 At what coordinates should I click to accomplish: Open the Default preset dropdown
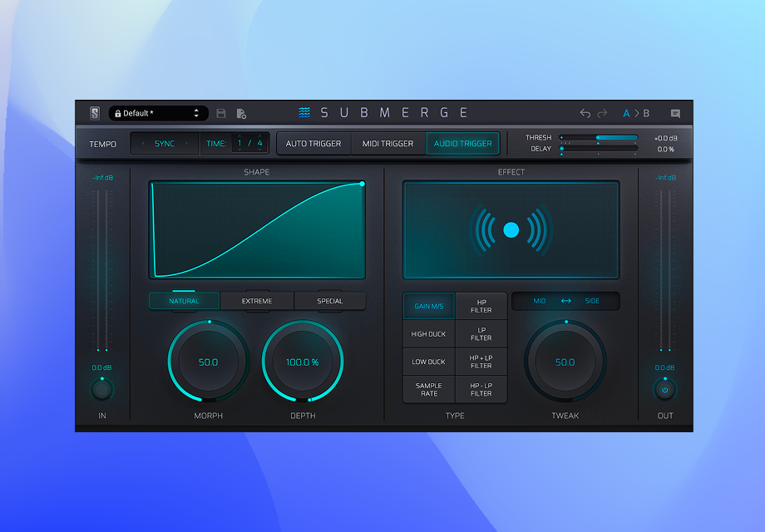pyautogui.click(x=157, y=113)
